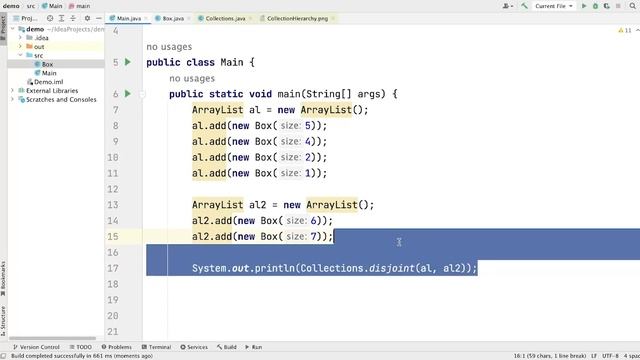
Task: Click the Project panel horizontal scrollbar
Action: [x=52, y=338]
